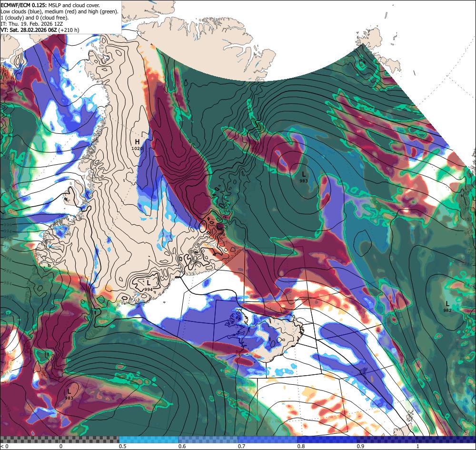The image size is (476, 450).
Task: Click the 'Low clouds (blue), medium (red)' legend line
Action: pos(59,11)
